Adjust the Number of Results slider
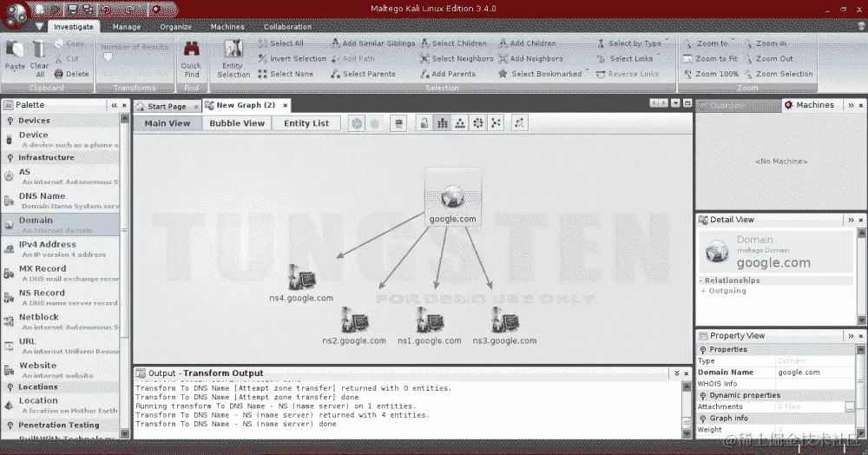This screenshot has height=455, width=868. click(x=108, y=57)
